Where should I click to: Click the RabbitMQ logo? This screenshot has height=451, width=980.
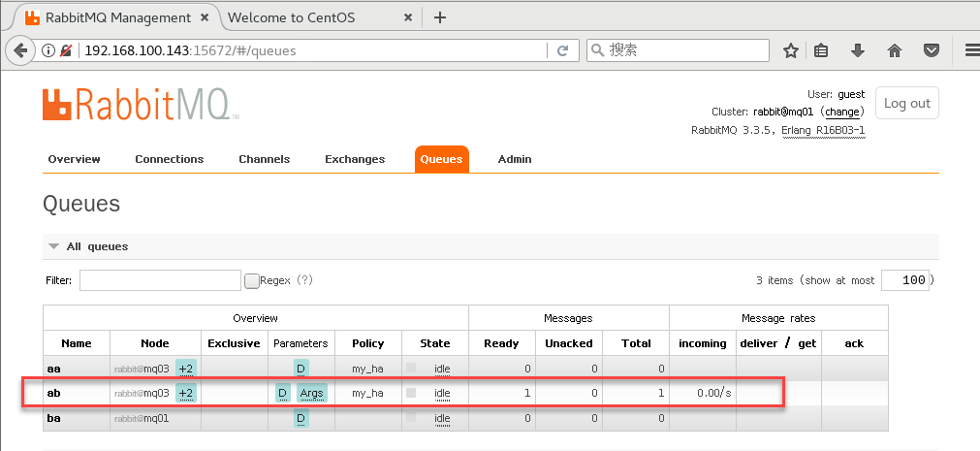point(141,104)
